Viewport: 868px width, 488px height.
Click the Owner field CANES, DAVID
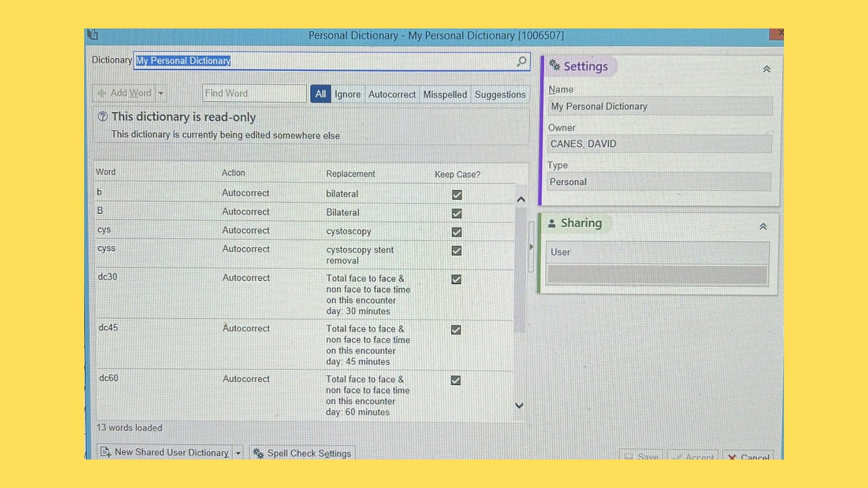(x=660, y=144)
